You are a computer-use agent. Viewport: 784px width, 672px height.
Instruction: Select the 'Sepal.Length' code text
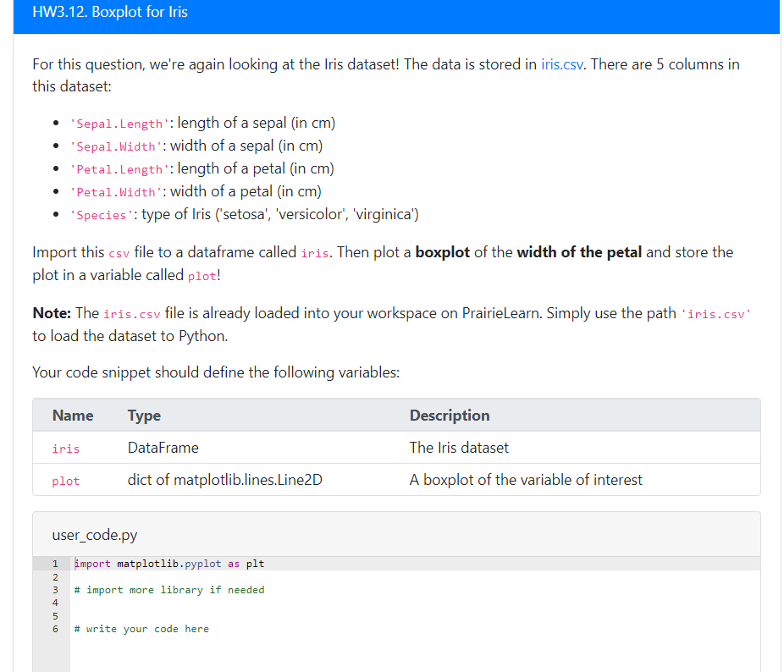click(119, 124)
